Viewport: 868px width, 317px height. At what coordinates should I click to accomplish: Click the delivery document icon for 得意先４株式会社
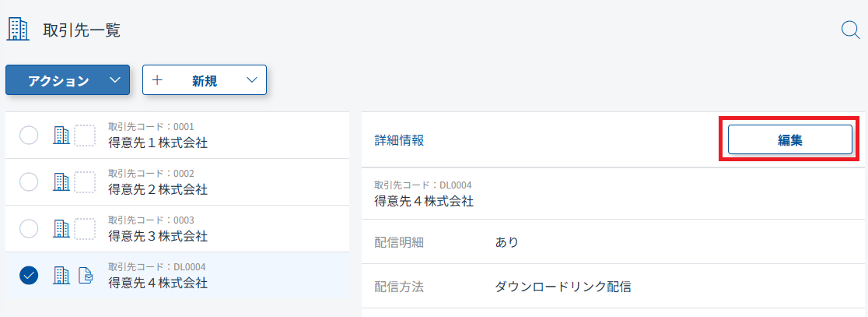coord(86,276)
